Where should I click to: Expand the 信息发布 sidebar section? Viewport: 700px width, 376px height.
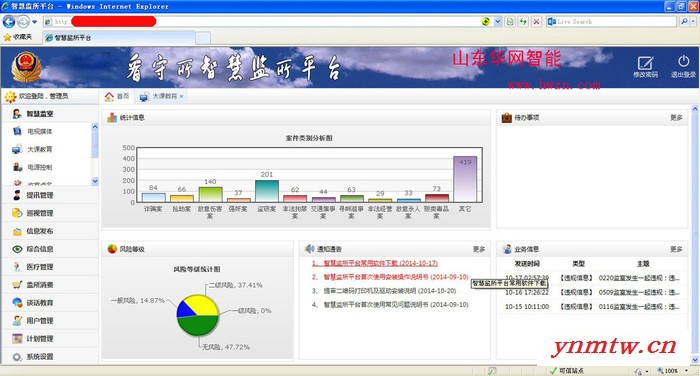click(x=49, y=231)
